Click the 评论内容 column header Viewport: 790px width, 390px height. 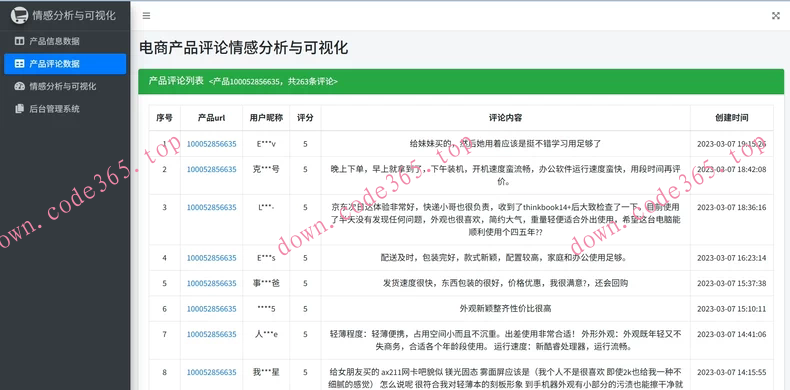505,118
